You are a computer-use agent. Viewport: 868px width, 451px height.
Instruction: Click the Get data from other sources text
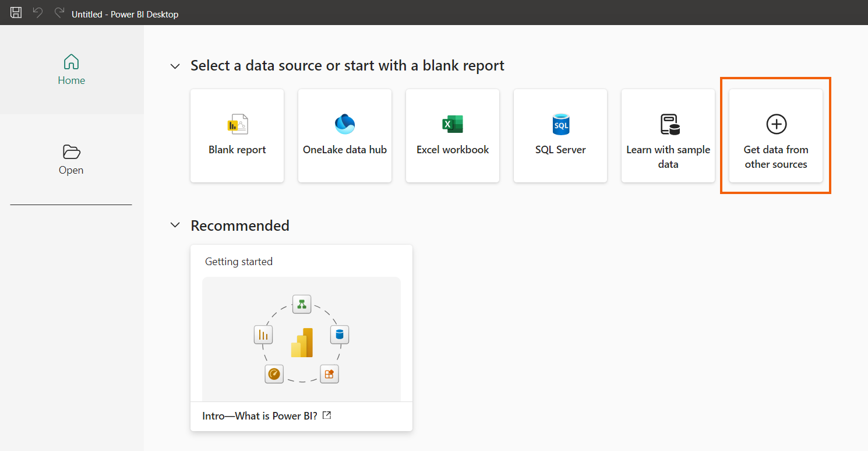pos(776,157)
